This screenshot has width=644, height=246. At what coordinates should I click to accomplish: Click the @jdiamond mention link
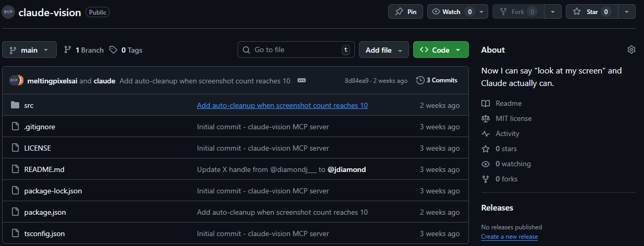click(346, 169)
